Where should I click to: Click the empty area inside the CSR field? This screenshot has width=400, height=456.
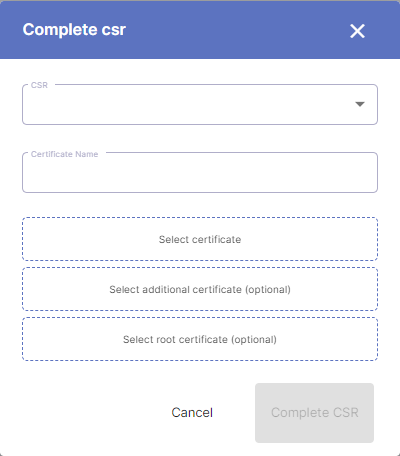click(x=187, y=105)
